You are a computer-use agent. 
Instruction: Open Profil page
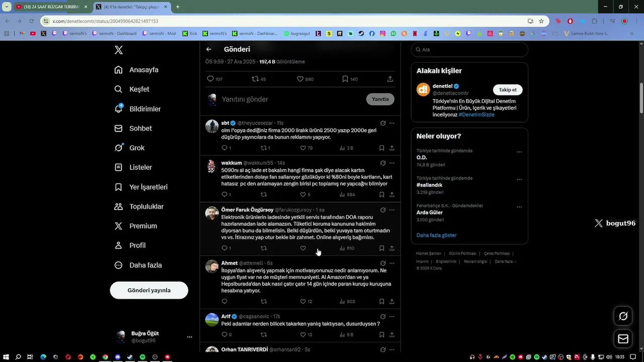(x=130, y=245)
